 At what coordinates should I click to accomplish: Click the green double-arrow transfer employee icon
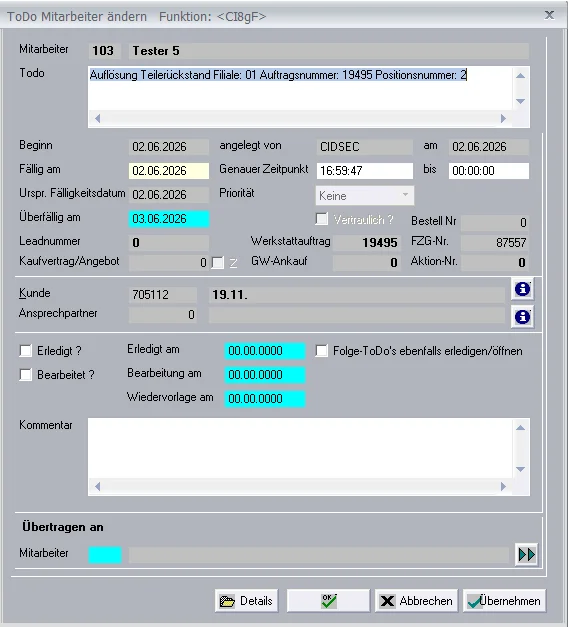coord(526,555)
